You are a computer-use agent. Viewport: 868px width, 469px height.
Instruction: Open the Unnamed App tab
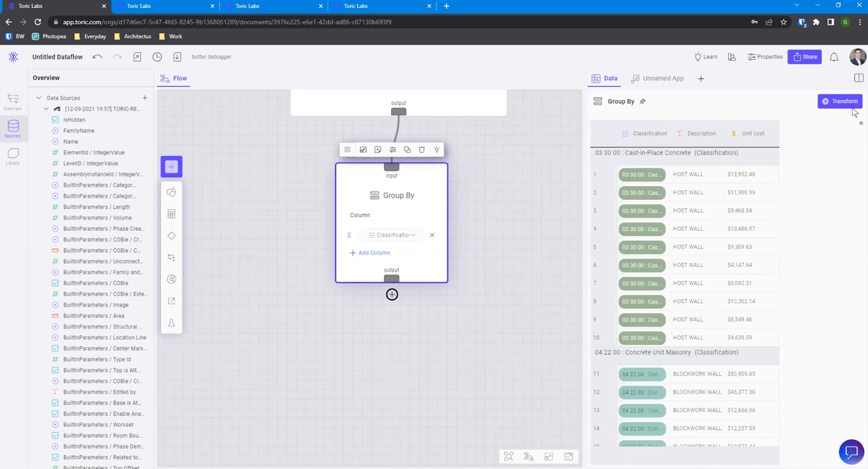click(x=657, y=78)
